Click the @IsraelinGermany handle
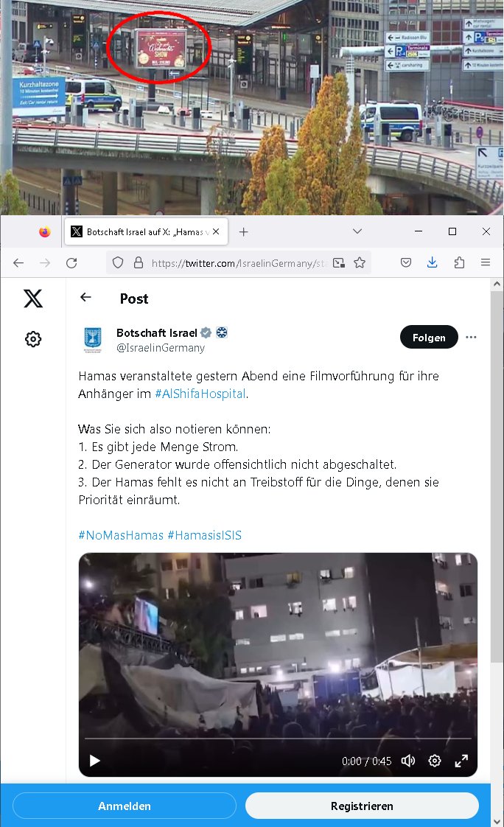 point(161,348)
